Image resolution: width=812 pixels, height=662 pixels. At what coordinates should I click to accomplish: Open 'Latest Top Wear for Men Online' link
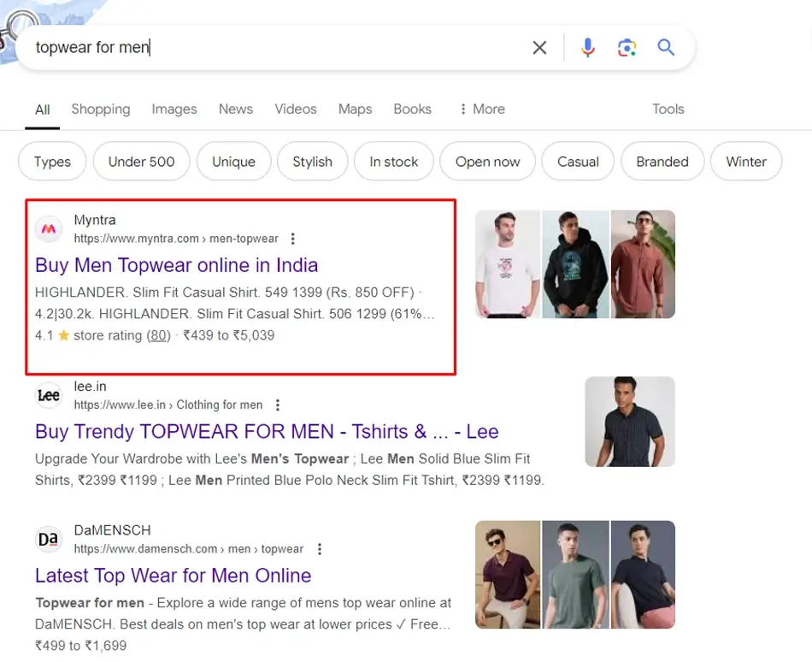(173, 576)
